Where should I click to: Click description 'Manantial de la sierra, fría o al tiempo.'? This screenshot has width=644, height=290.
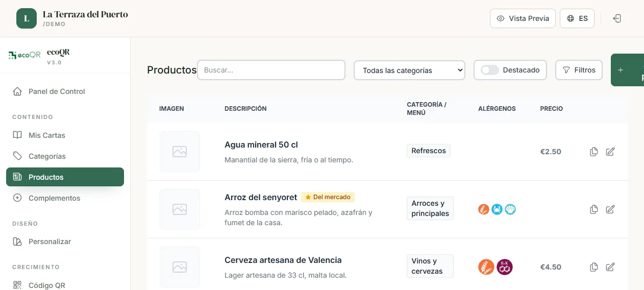click(289, 160)
